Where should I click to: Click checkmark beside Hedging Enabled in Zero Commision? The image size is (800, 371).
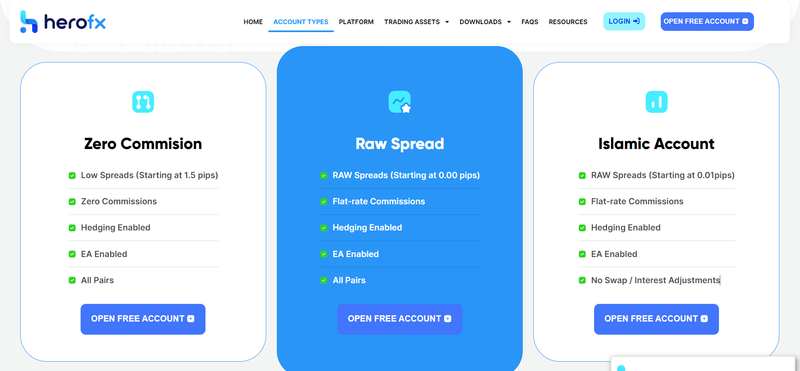(x=72, y=228)
